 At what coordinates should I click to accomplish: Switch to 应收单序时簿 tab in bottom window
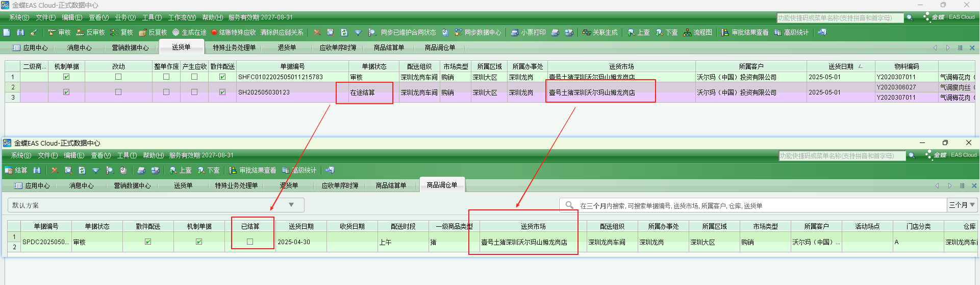[340, 185]
